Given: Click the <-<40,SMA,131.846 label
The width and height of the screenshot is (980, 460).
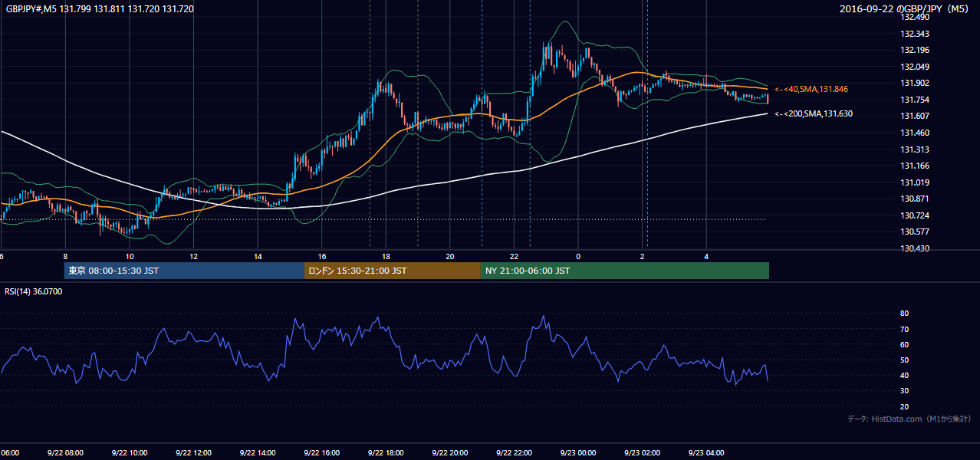Looking at the screenshot, I should [x=811, y=90].
